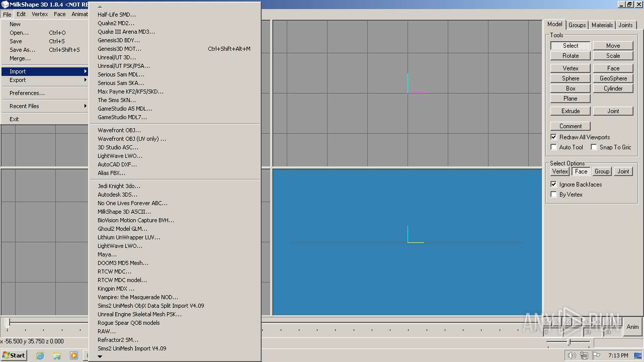The height and width of the screenshot is (362, 644).
Task: Toggle the Anim mode button
Action: tap(632, 327)
